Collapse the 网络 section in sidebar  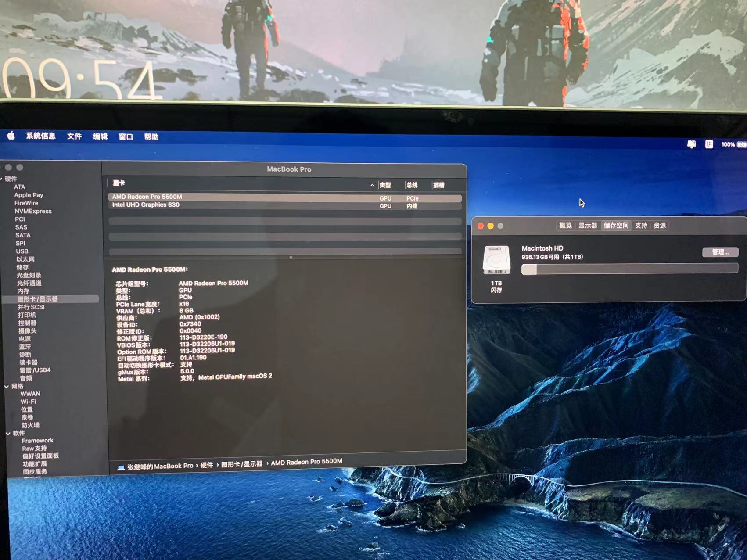click(7, 386)
